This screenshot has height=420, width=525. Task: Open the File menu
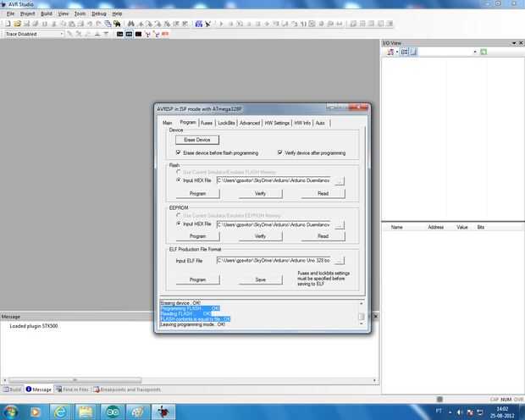10,14
